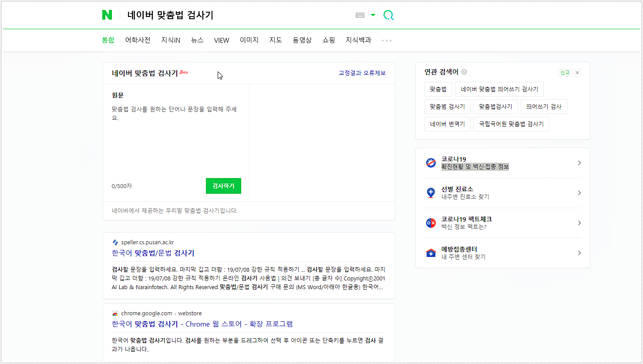Click the 코로나19 virus icon
Image resolution: width=643 pixels, height=364 pixels.
[x=431, y=163]
